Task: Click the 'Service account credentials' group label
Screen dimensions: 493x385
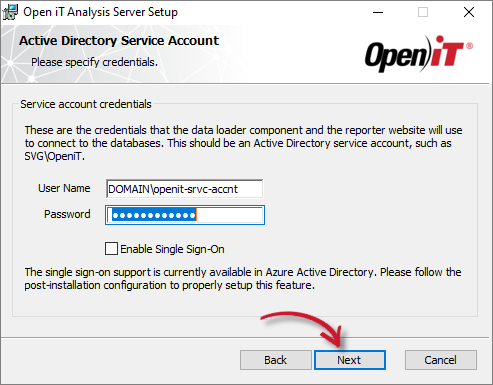Action: coord(86,104)
